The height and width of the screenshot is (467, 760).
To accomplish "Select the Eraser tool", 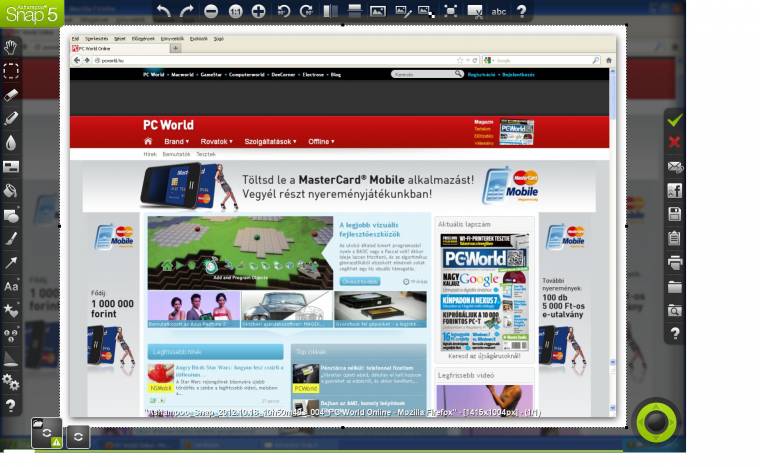I will [11, 95].
